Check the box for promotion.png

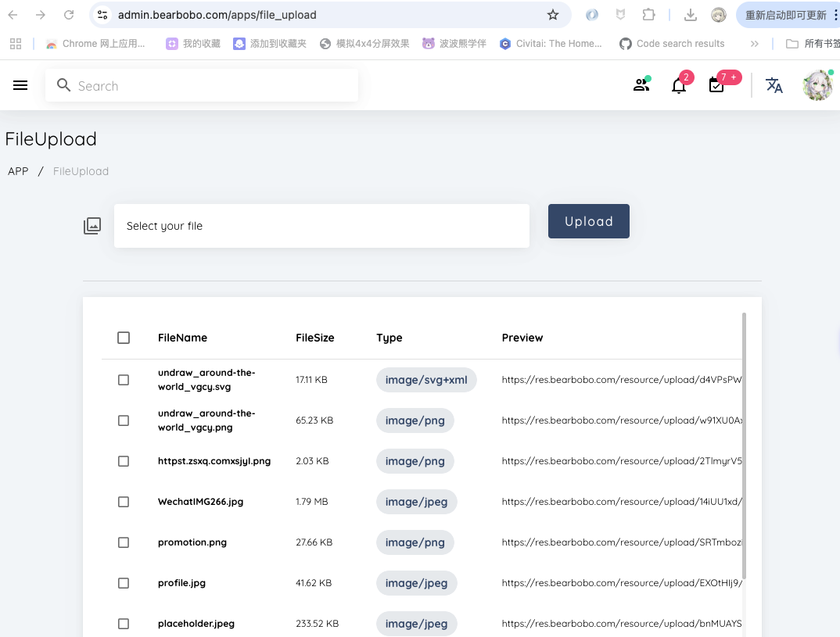pos(124,542)
